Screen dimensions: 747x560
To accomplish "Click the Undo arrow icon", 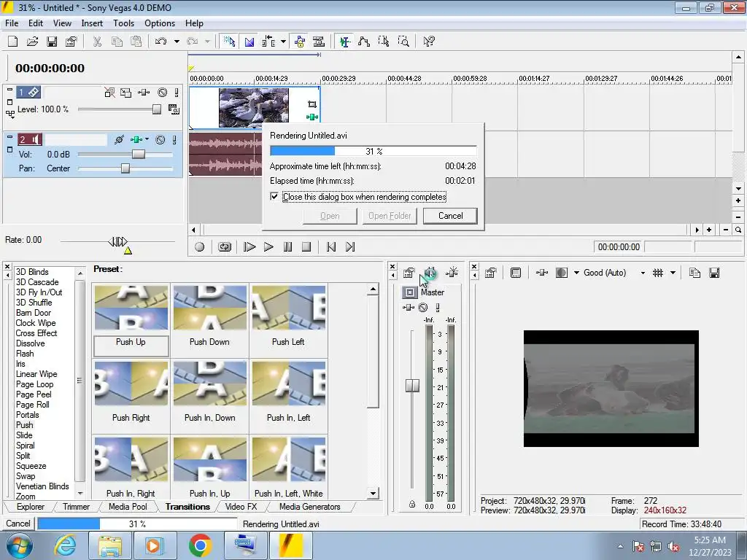I will (x=160, y=42).
